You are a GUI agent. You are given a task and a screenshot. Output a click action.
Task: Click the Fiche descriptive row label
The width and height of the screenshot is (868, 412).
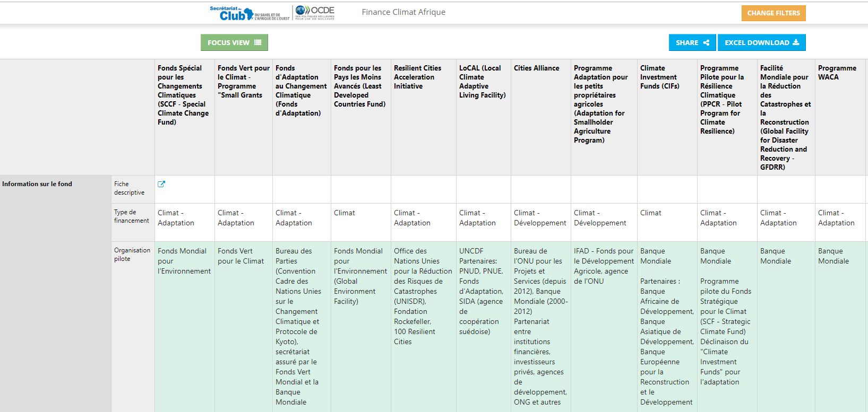[129, 188]
